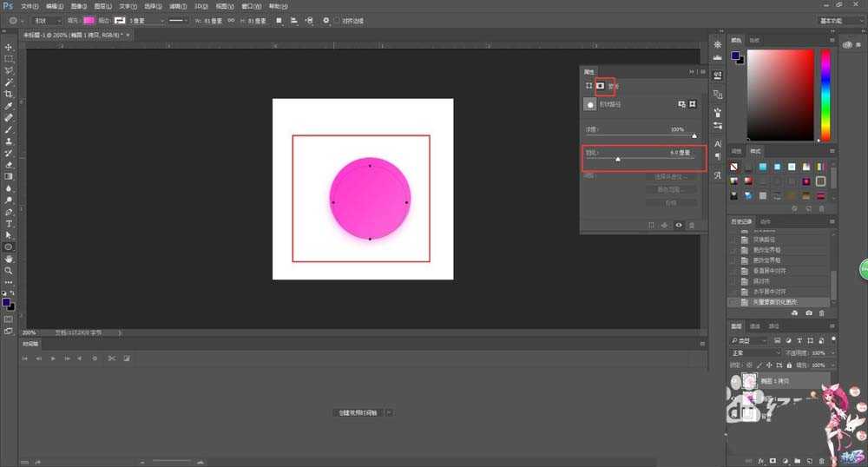This screenshot has height=467, width=868.
Task: Click the pink fill color swatch in options bar
Action: (89, 20)
